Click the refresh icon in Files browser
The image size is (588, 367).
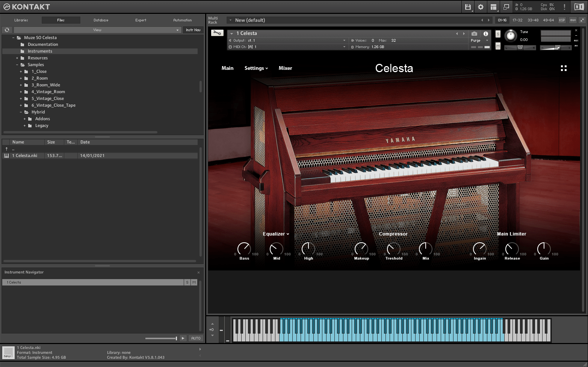pyautogui.click(x=7, y=30)
